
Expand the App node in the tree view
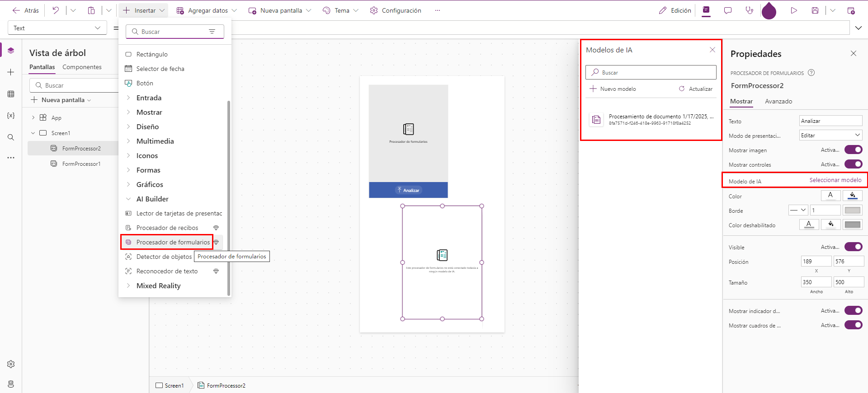click(x=33, y=117)
